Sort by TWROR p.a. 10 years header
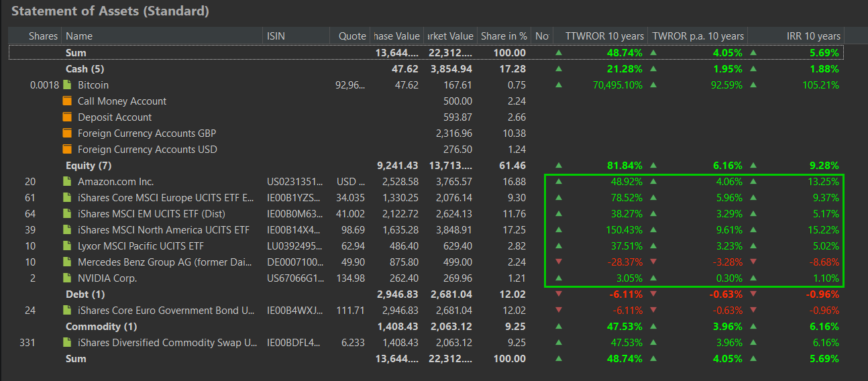Image resolution: width=868 pixels, height=381 pixels. 698,36
